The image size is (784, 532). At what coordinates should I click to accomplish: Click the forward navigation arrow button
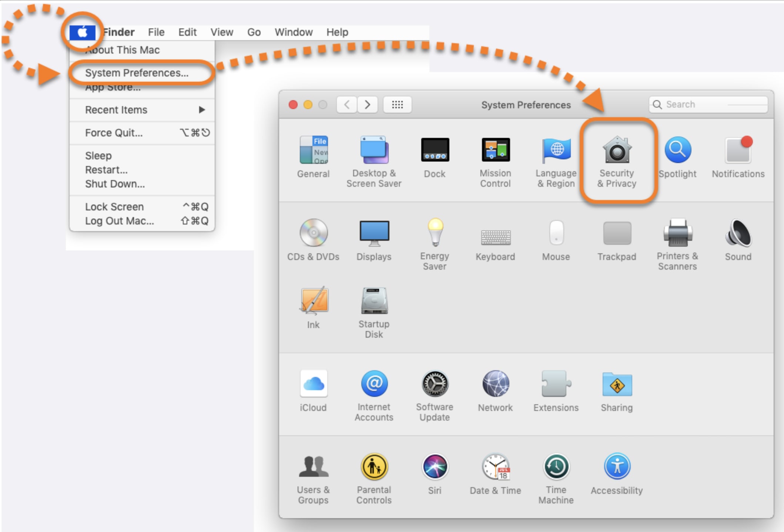pos(367,105)
